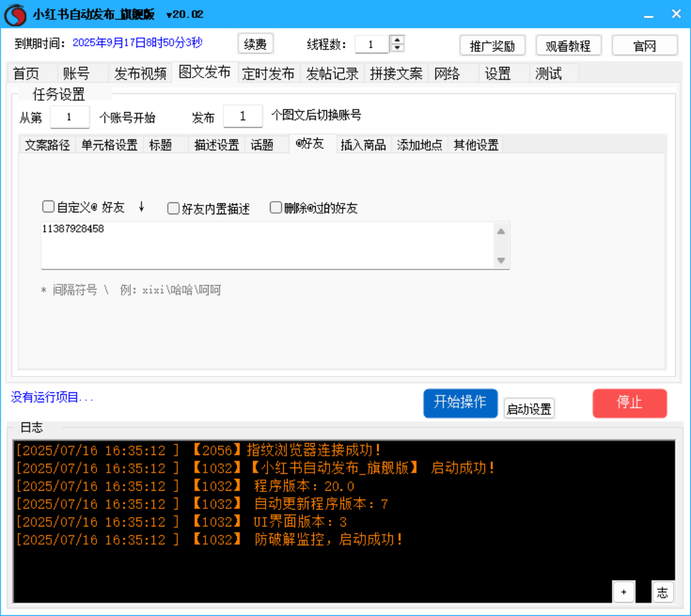The height and width of the screenshot is (616, 691).
Task: Click log line 指纹浏览器连接成功!
Action: click(x=199, y=450)
